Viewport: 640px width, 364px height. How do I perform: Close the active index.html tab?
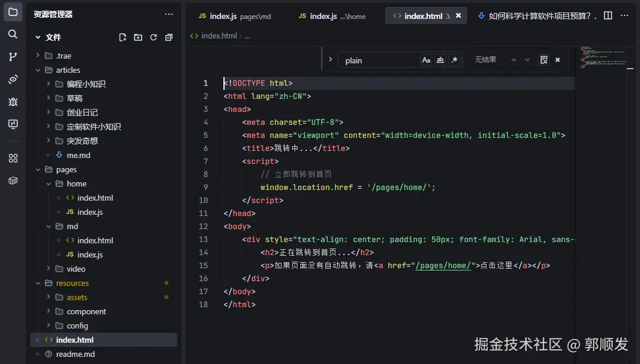click(458, 15)
